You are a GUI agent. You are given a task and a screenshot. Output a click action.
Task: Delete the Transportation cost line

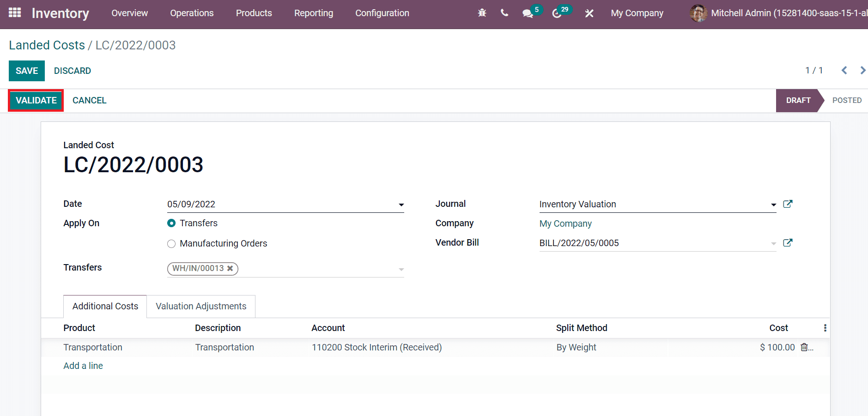(x=804, y=347)
